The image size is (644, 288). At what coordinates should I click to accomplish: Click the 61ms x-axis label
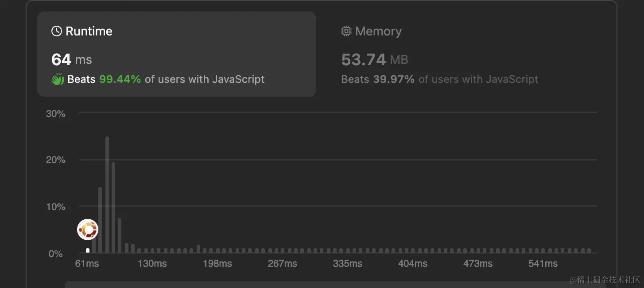pos(87,264)
